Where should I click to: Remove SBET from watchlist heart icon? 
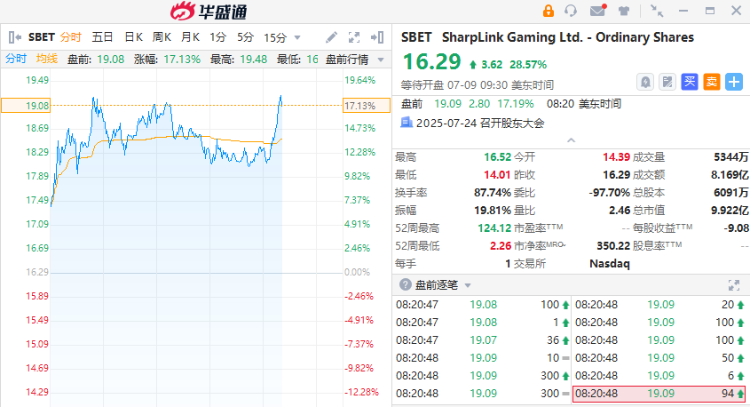click(x=734, y=80)
